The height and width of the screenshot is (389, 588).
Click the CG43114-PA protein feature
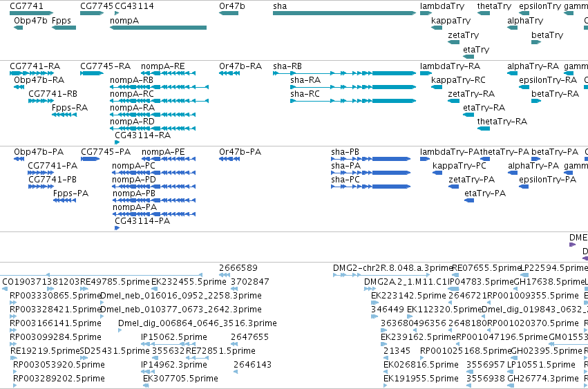coord(117,228)
